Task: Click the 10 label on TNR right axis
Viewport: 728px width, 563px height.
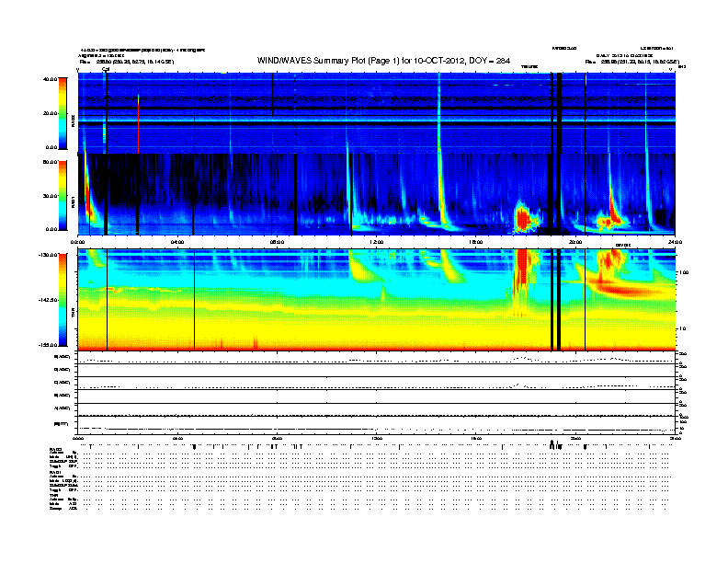Action: pyautogui.click(x=682, y=329)
